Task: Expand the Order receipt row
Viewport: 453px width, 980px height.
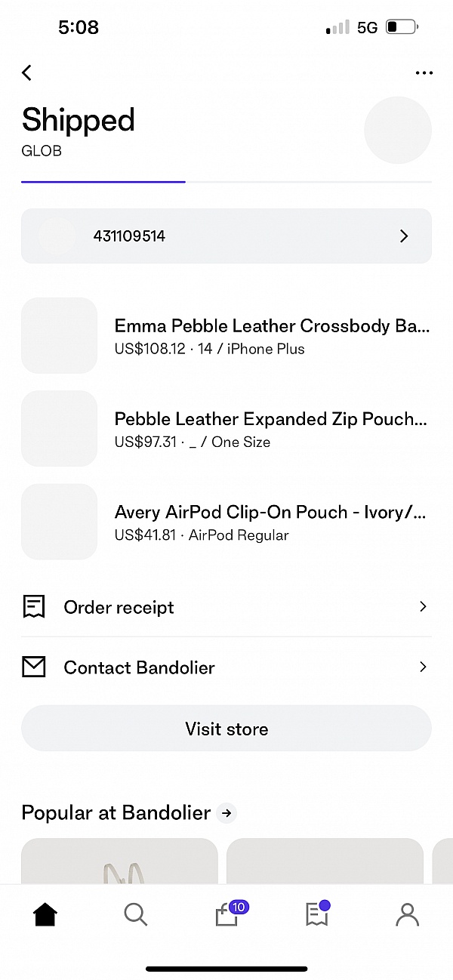Action: pos(226,606)
